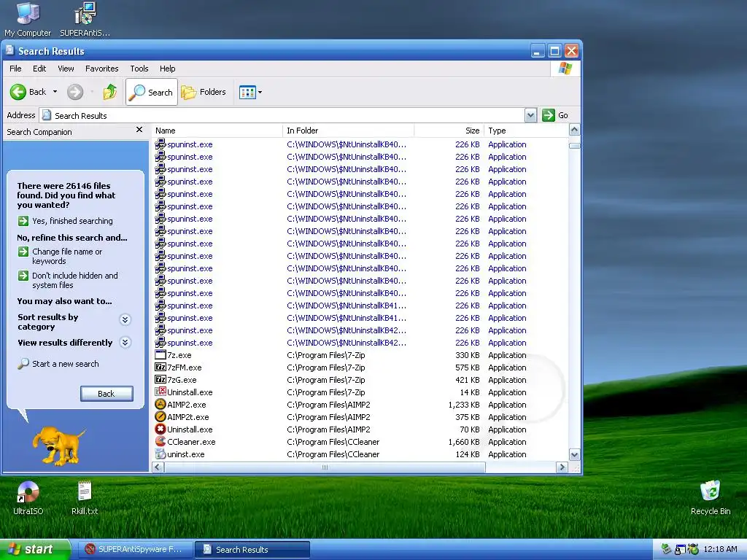Sort by the Name column header
This screenshot has height=560, width=747.
pos(217,131)
